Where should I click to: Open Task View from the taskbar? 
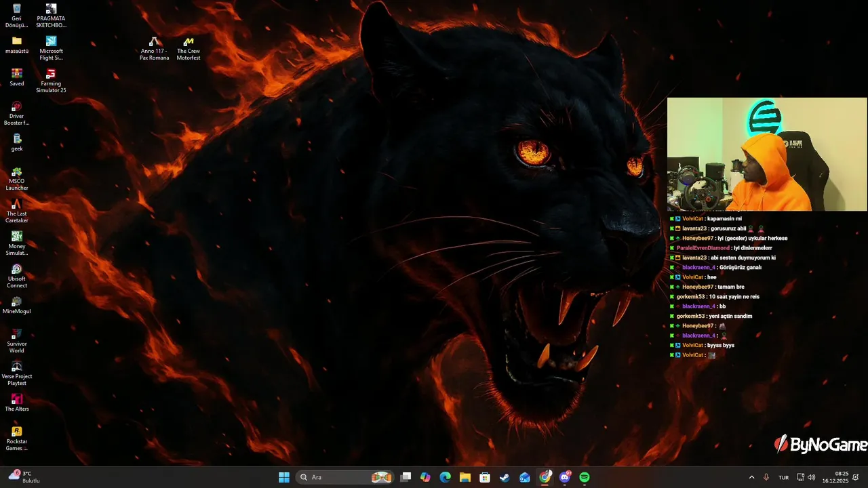[x=406, y=477]
